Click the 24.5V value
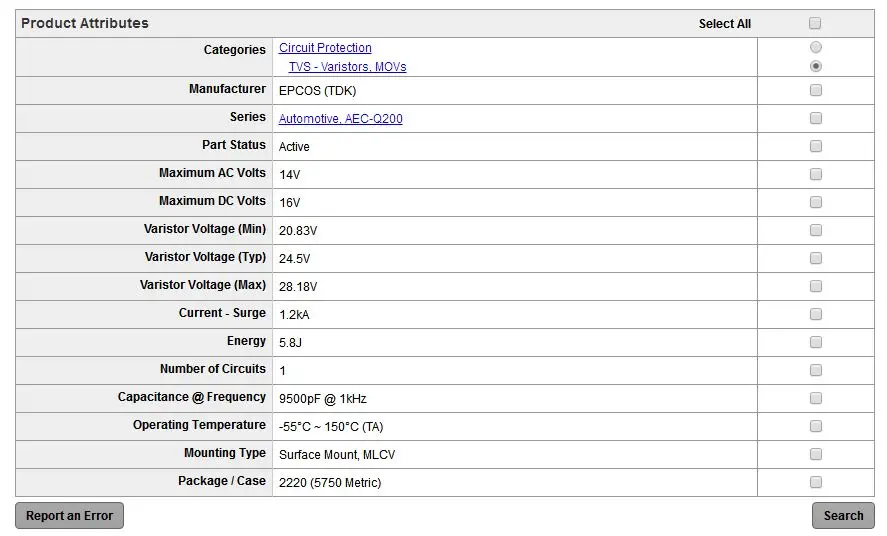This screenshot has width=887, height=536. pyautogui.click(x=294, y=259)
